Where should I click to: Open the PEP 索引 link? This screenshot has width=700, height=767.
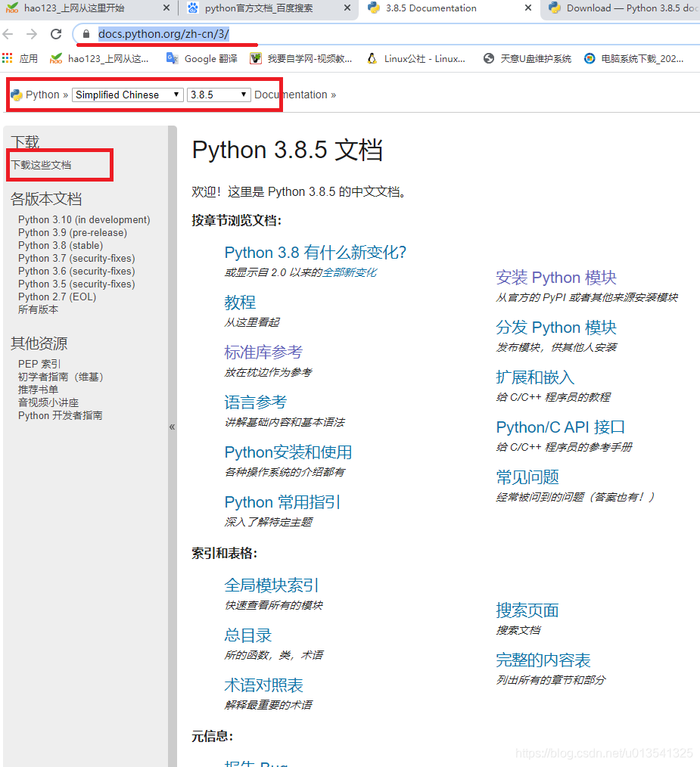tap(39, 364)
